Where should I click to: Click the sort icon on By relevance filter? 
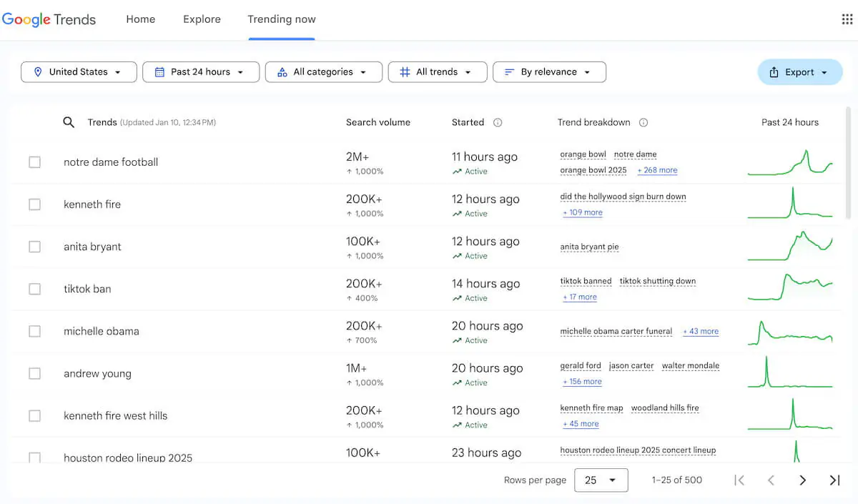[509, 71]
